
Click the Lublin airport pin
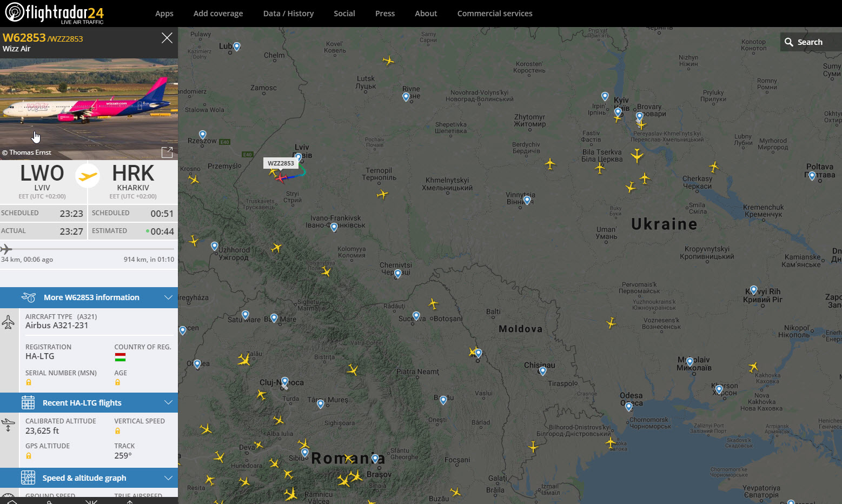pos(236,47)
